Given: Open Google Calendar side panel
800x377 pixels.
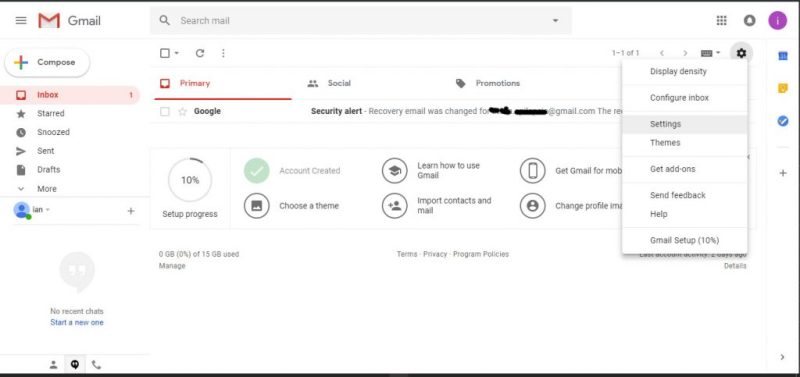Looking at the screenshot, I should 783,56.
